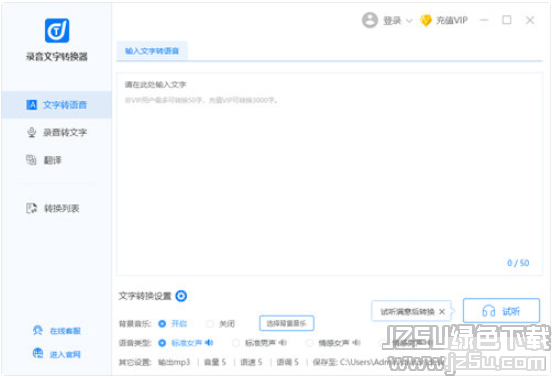Open the 翻译 sidebar section
This screenshot has height=376, width=552.
click(x=57, y=160)
